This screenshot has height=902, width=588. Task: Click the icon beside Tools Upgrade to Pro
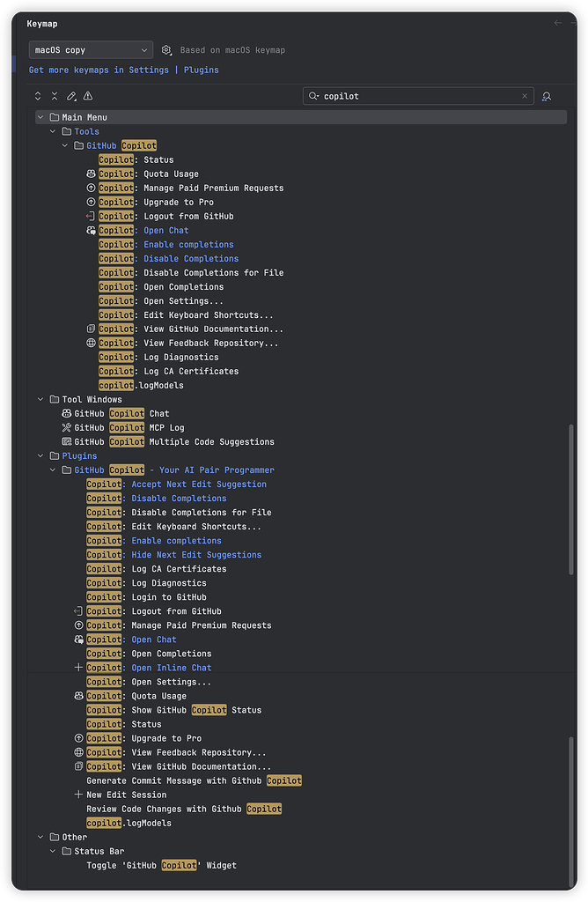pyautogui.click(x=91, y=202)
